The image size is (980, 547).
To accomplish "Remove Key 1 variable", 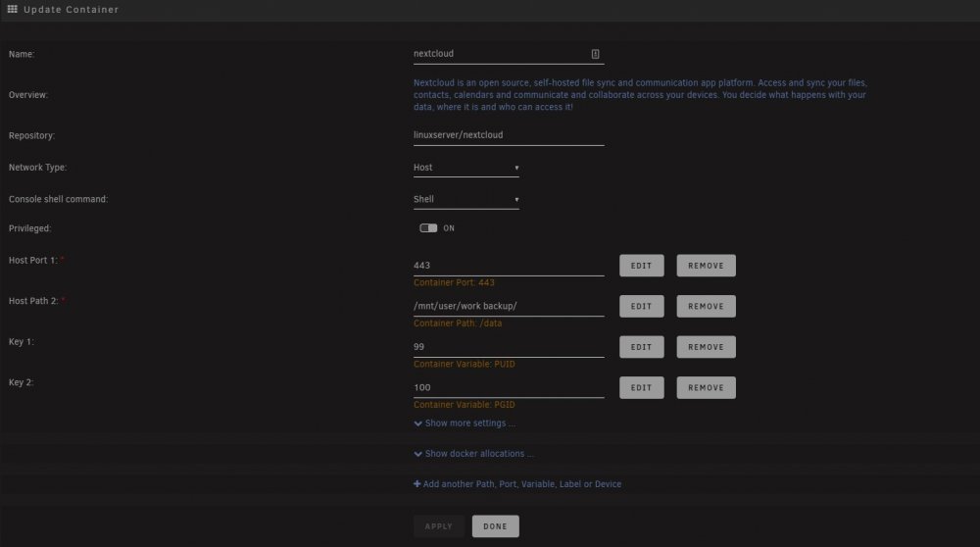I will tap(706, 347).
